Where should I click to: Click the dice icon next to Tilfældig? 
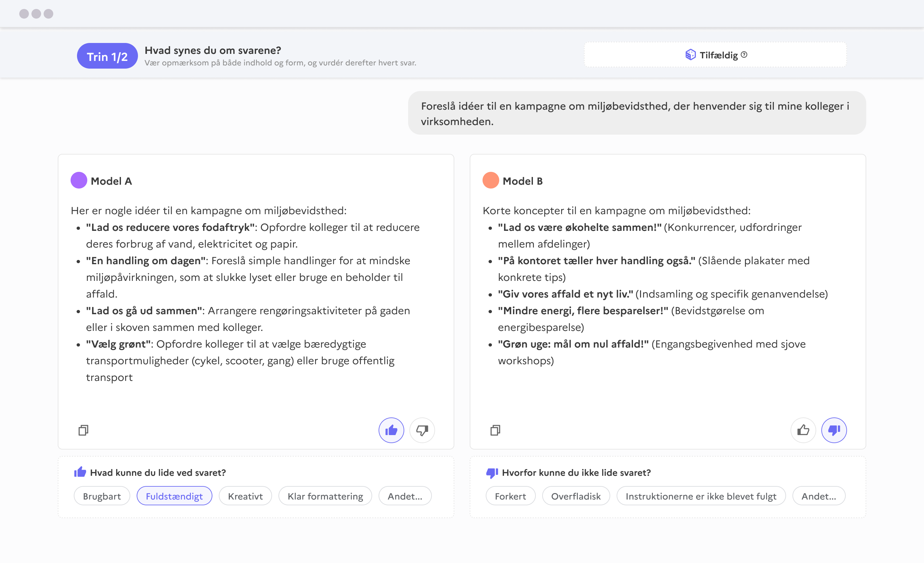tap(690, 55)
